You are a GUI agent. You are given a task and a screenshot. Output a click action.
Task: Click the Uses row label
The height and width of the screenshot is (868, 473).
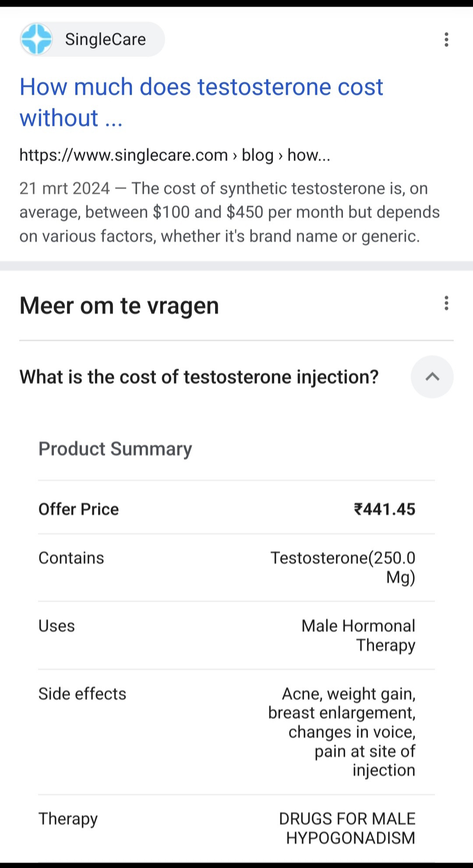coord(56,626)
